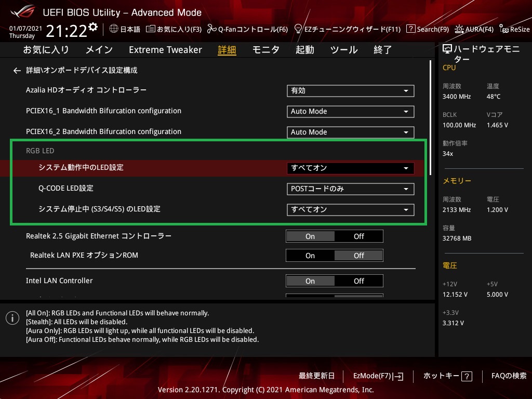The height and width of the screenshot is (399, 532).
Task: Click the ReSize BAR icon
Action: tap(503, 29)
